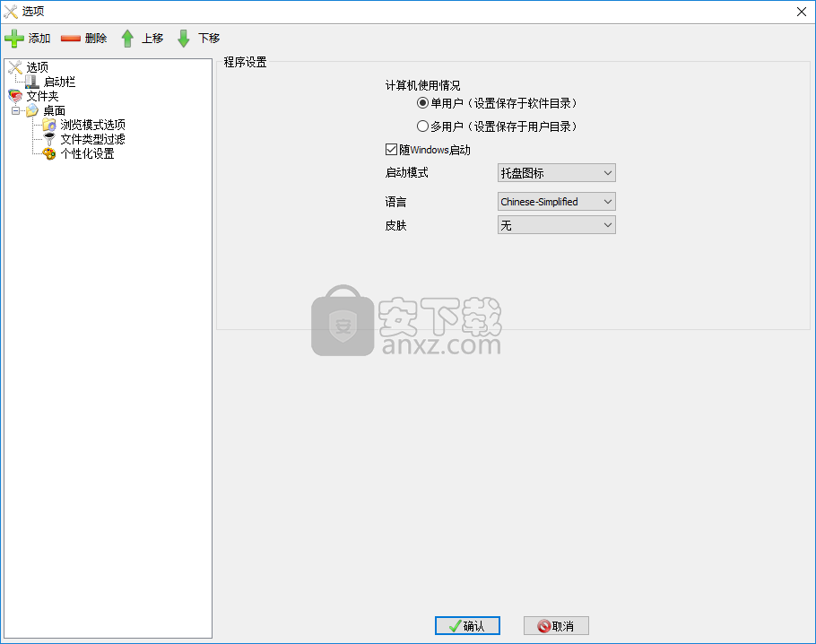Click the 删除 toolbar label
This screenshot has height=644, width=816.
[x=96, y=38]
